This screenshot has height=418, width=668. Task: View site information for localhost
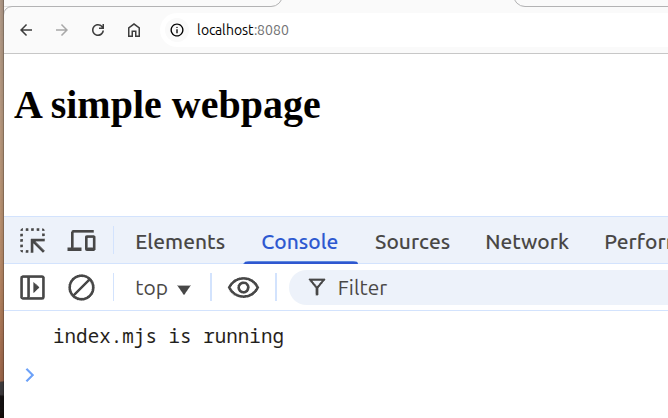[178, 30]
